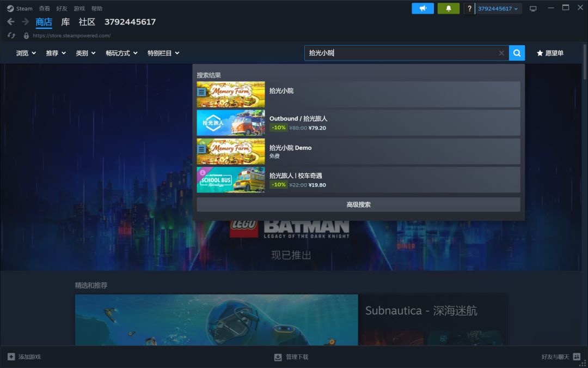The width and height of the screenshot is (588, 368).
Task: Go forward with the right arrow
Action: (x=25, y=22)
